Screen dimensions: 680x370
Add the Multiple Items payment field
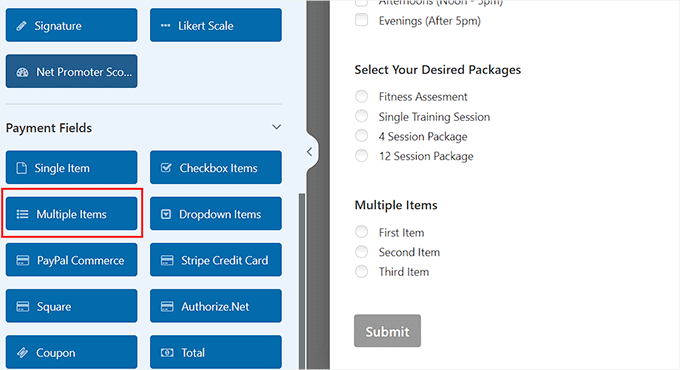pyautogui.click(x=72, y=214)
